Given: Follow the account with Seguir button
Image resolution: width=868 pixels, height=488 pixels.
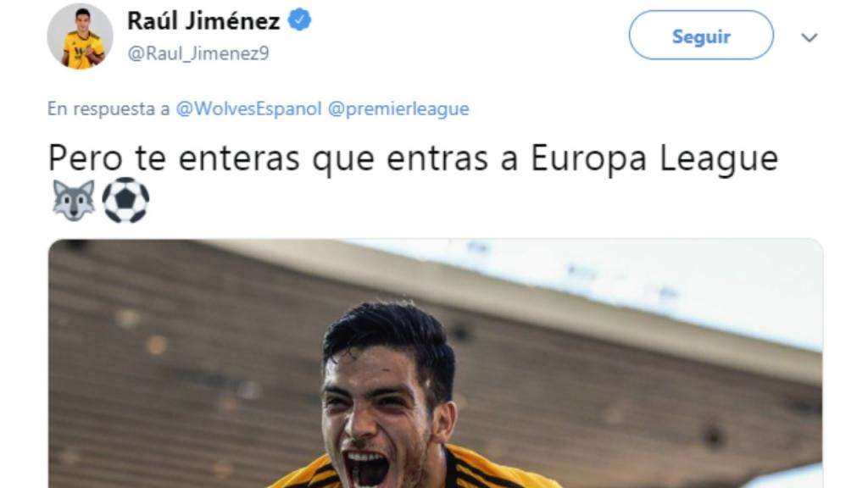Looking at the screenshot, I should click(701, 36).
